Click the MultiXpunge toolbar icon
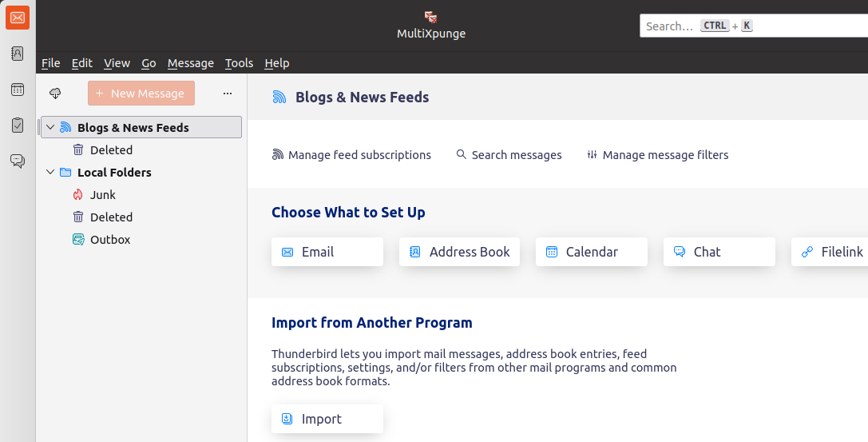Screen dimensions: 868x442 coord(431,26)
